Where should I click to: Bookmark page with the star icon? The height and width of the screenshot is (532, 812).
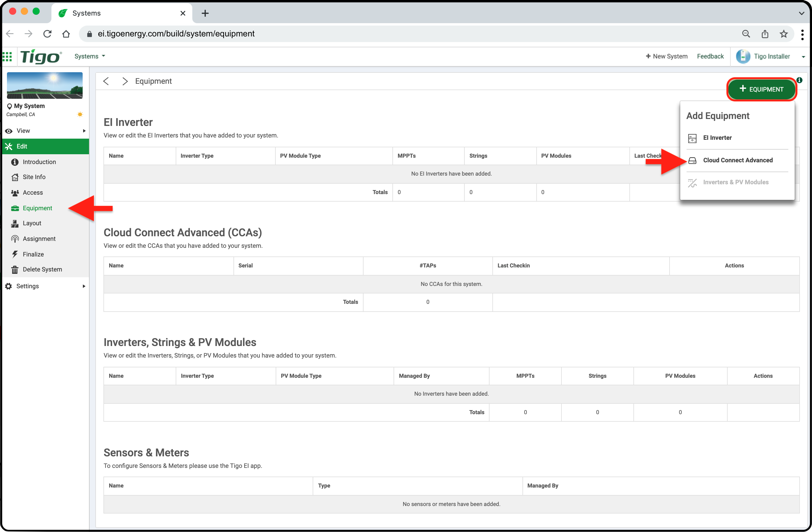[783, 34]
